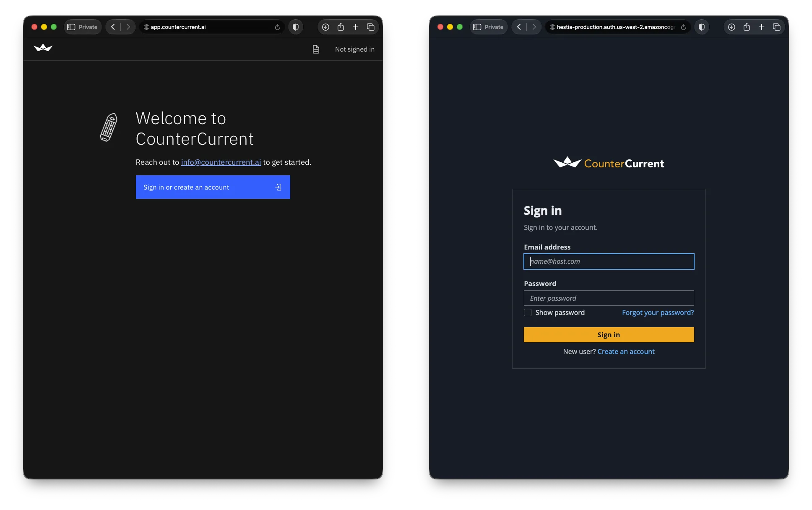Zoom the app.countercurrent.ai window
Viewport: 812px width, 510px height.
[x=54, y=27]
